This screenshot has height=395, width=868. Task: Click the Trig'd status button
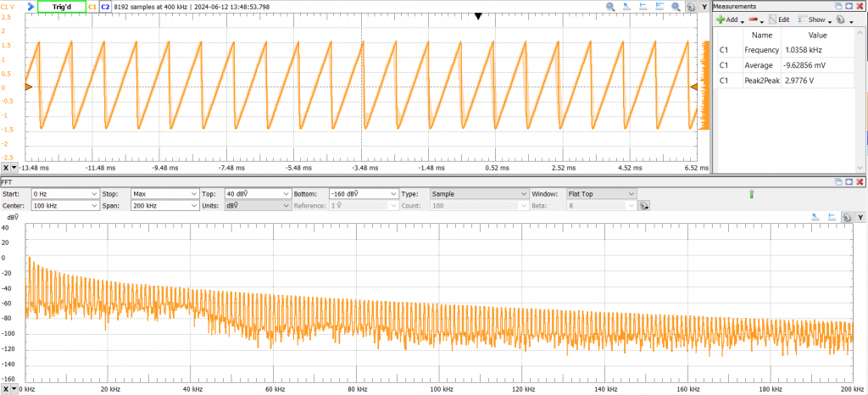(x=60, y=6)
